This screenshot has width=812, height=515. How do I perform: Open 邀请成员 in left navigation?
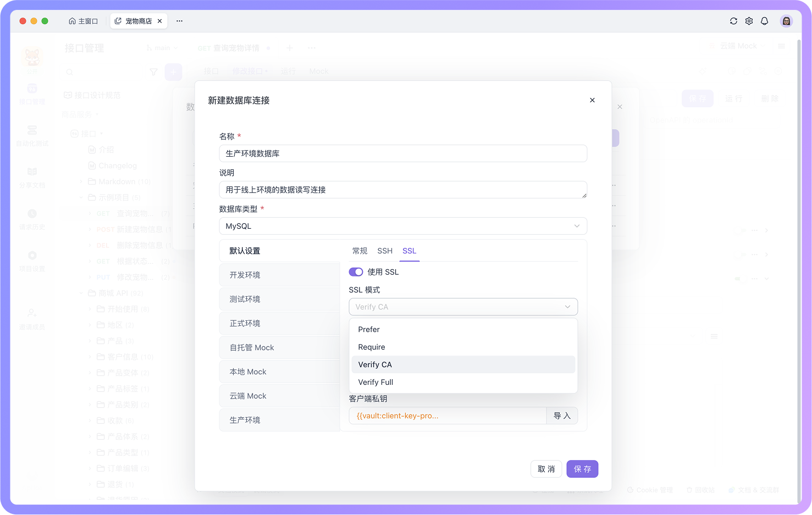[x=32, y=319]
